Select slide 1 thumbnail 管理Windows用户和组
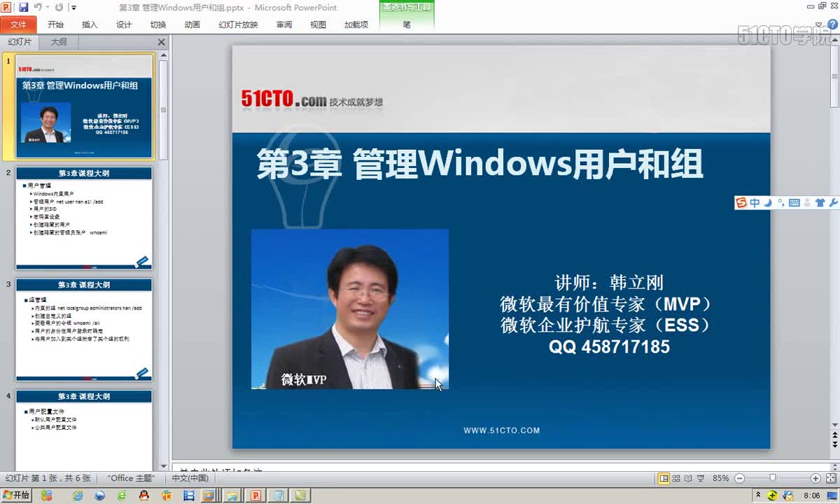 pos(84,106)
